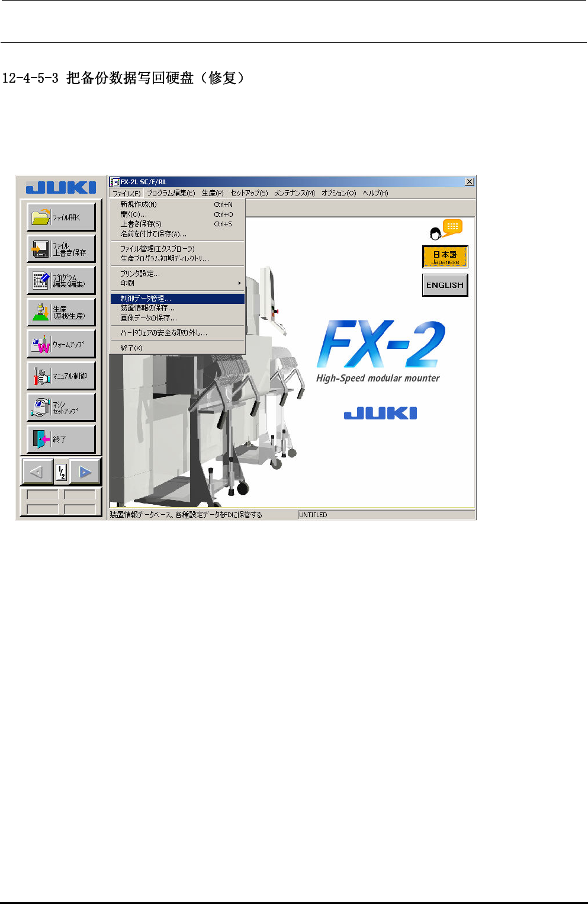
Task: Open the ファイル開く sidebar button
Action: pos(61,217)
